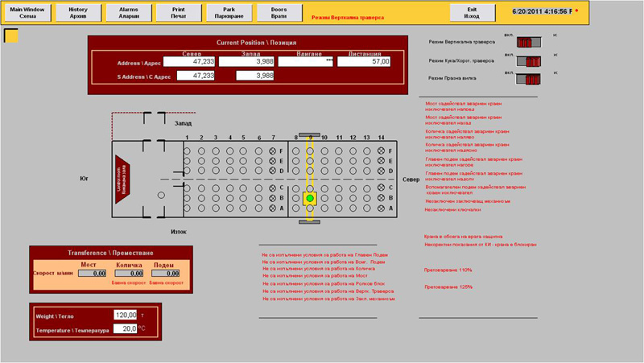
Task: Open the History / Архив screen
Action: pyautogui.click(x=78, y=13)
